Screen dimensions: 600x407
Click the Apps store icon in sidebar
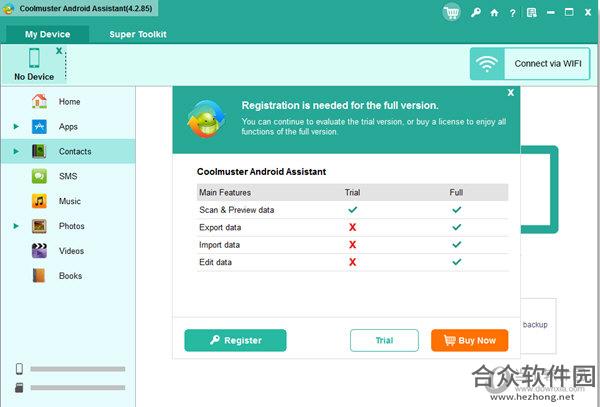click(39, 126)
